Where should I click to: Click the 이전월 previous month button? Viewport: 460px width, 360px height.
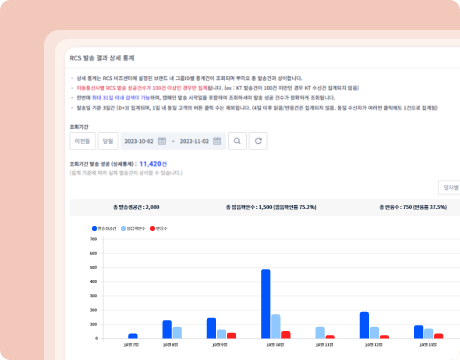coord(83,141)
